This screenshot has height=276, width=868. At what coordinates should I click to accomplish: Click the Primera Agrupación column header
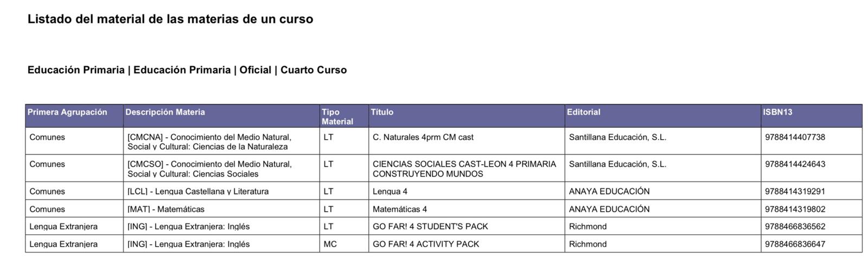(74, 116)
